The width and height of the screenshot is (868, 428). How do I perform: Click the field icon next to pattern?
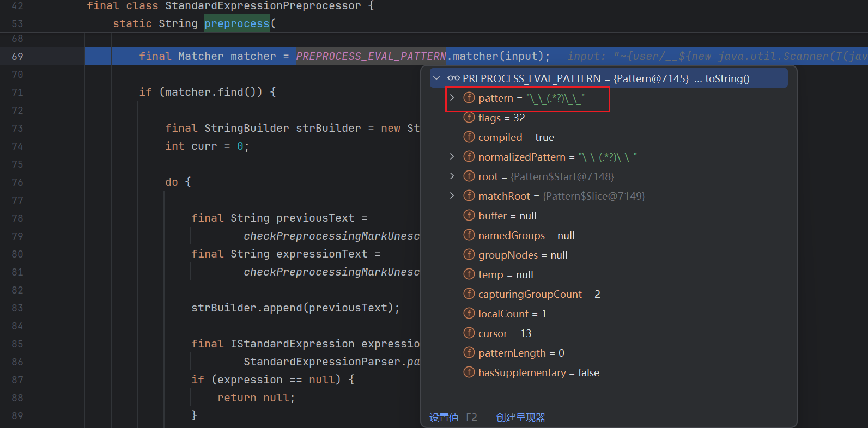click(469, 98)
